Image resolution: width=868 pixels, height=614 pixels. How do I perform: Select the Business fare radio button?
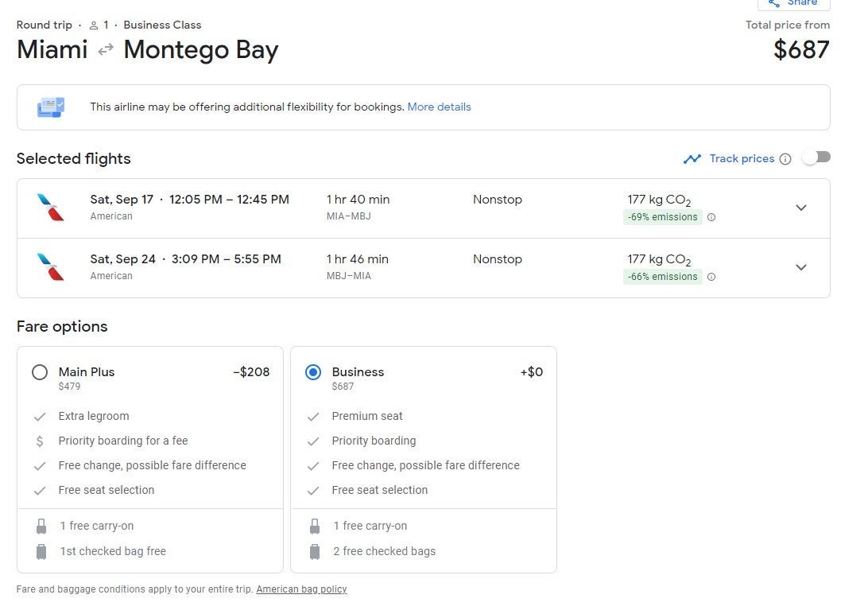tap(313, 372)
